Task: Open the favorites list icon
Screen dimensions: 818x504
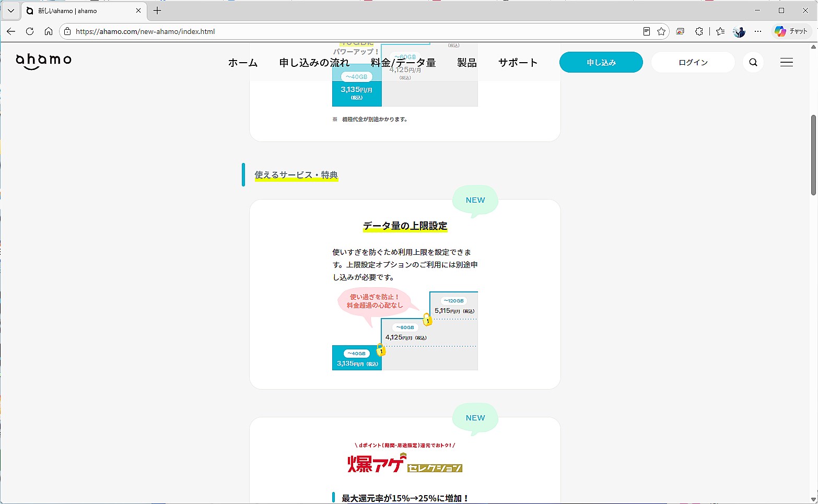Action: pos(720,31)
